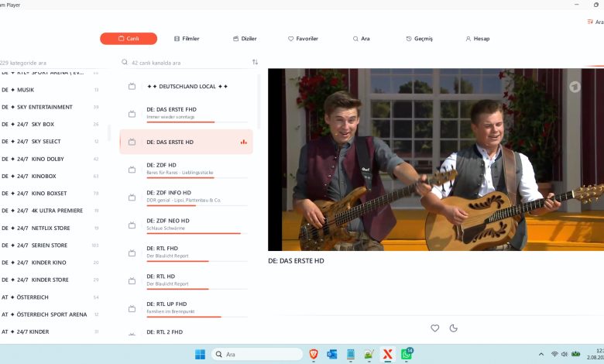Click progress bar under DE: DAS ERSTE FHD
This screenshot has height=364, width=604.
197,122
